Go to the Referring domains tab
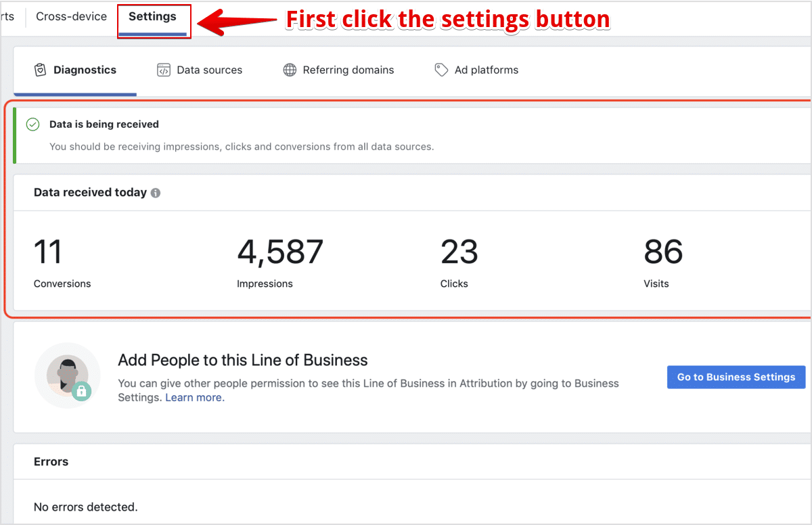The image size is (812, 525). pos(348,70)
